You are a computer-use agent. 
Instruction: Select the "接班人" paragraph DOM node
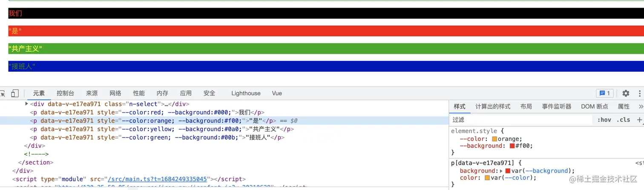pos(157,137)
